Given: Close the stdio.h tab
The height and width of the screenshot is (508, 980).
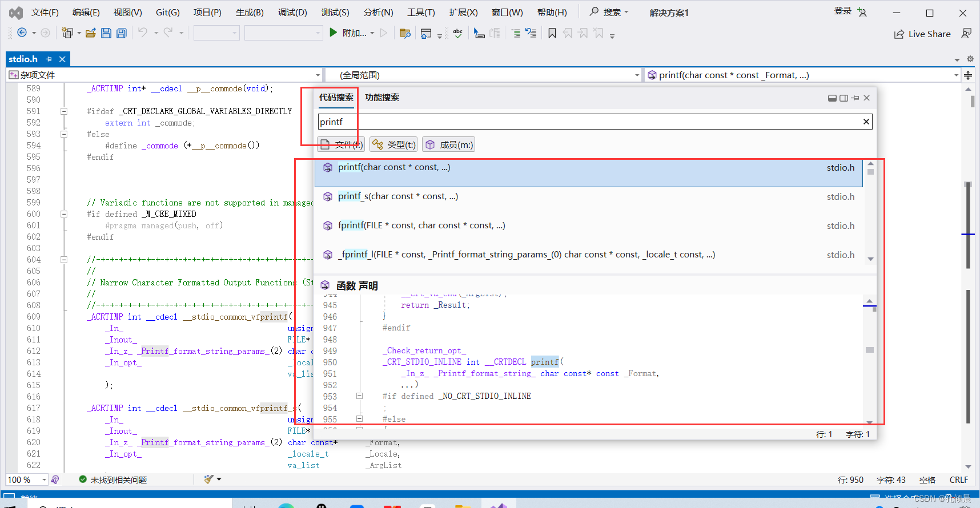Looking at the screenshot, I should pos(62,59).
